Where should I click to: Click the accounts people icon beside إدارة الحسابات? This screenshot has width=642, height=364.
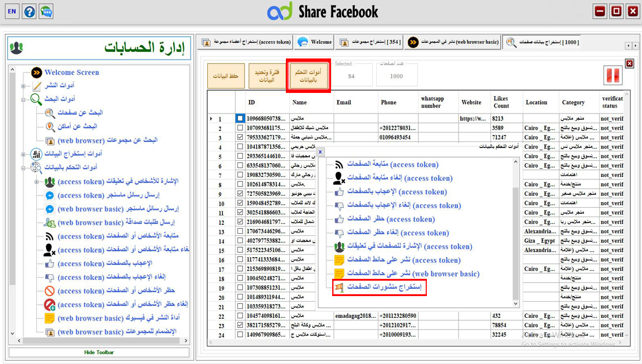tap(17, 48)
